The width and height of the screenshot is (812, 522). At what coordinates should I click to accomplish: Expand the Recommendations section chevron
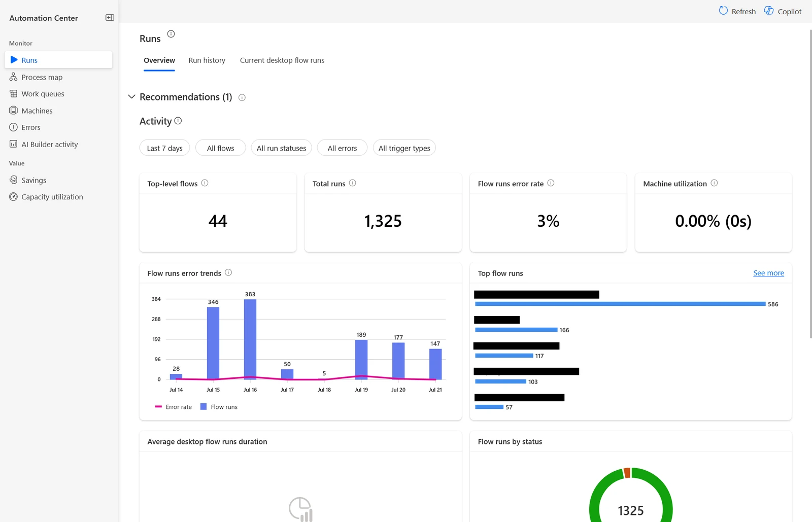131,96
